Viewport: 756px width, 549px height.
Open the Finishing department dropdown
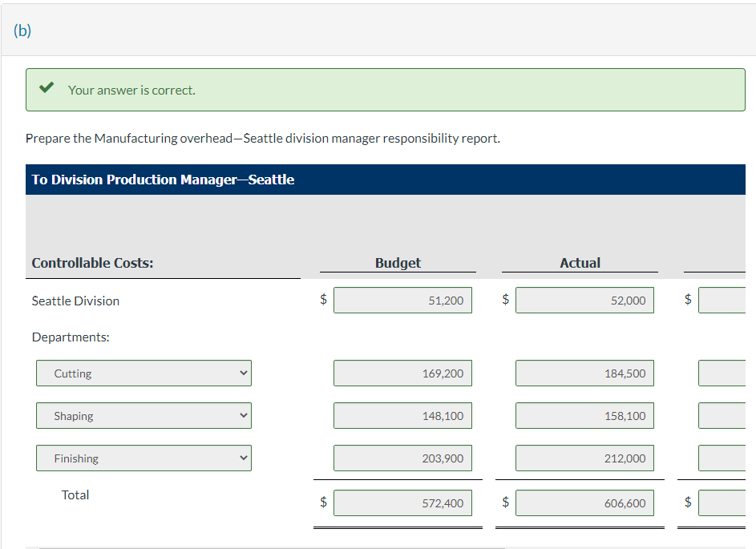pyautogui.click(x=143, y=458)
